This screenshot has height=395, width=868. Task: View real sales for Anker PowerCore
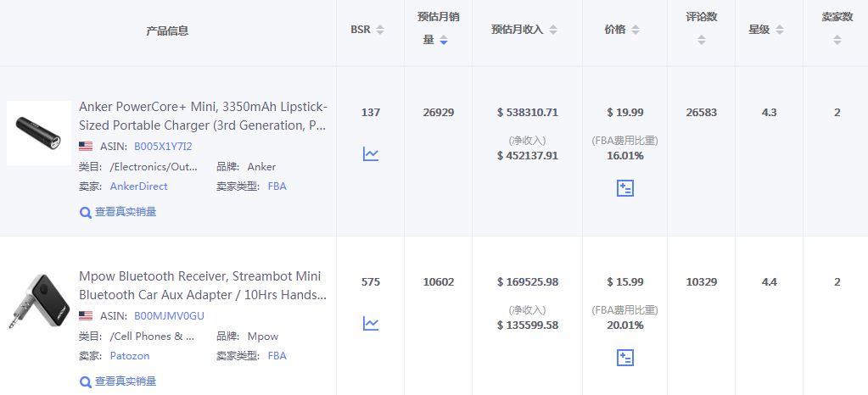pyautogui.click(x=119, y=212)
